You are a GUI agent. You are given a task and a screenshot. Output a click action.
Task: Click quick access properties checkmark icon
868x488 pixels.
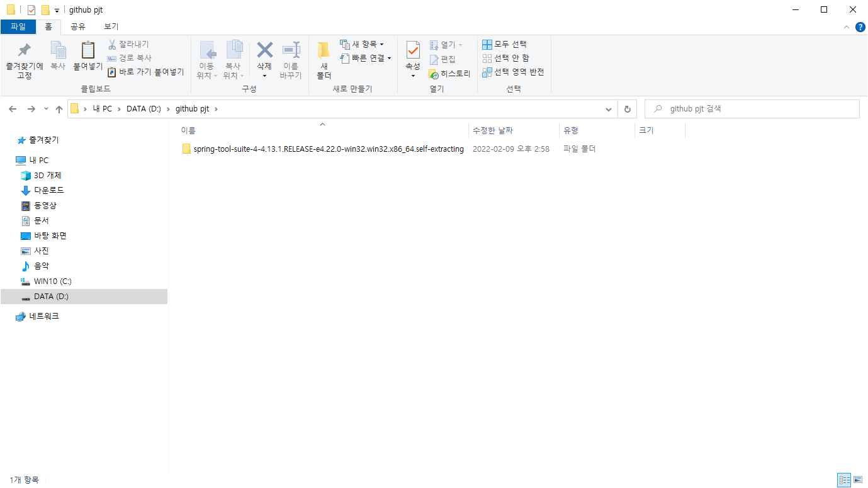pos(31,9)
